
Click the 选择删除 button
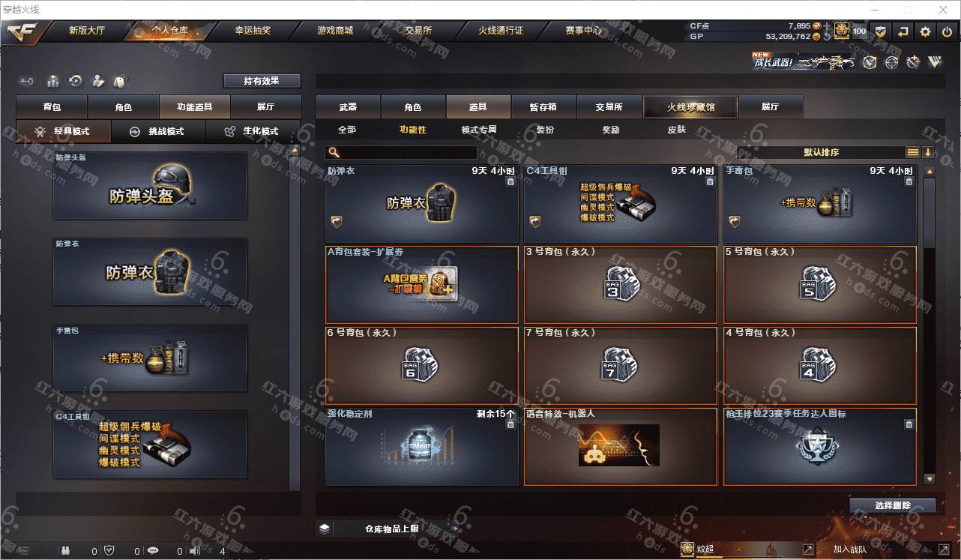coord(893,505)
